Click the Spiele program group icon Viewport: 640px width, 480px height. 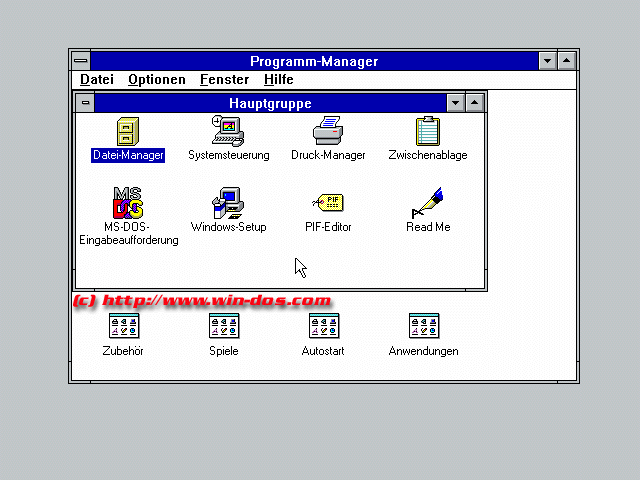[x=224, y=326]
